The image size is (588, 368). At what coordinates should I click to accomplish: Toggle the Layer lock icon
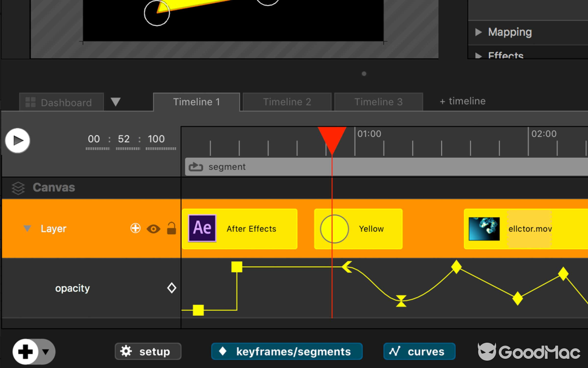(x=171, y=228)
